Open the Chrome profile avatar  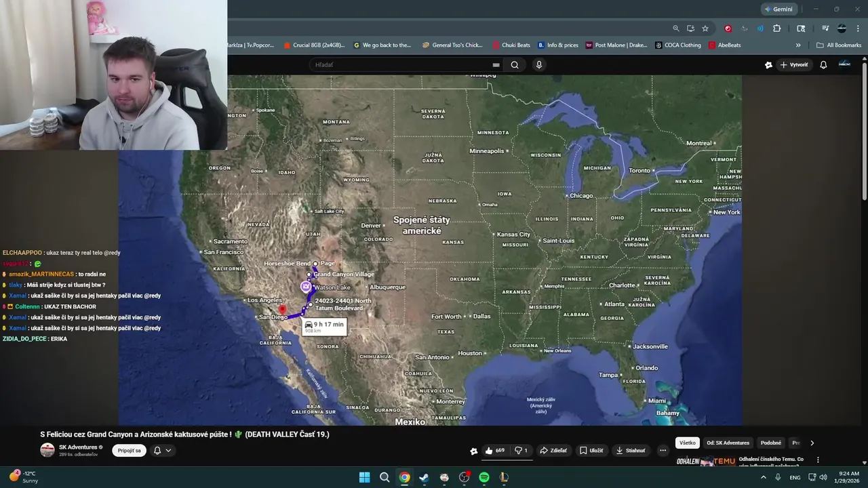(x=842, y=28)
